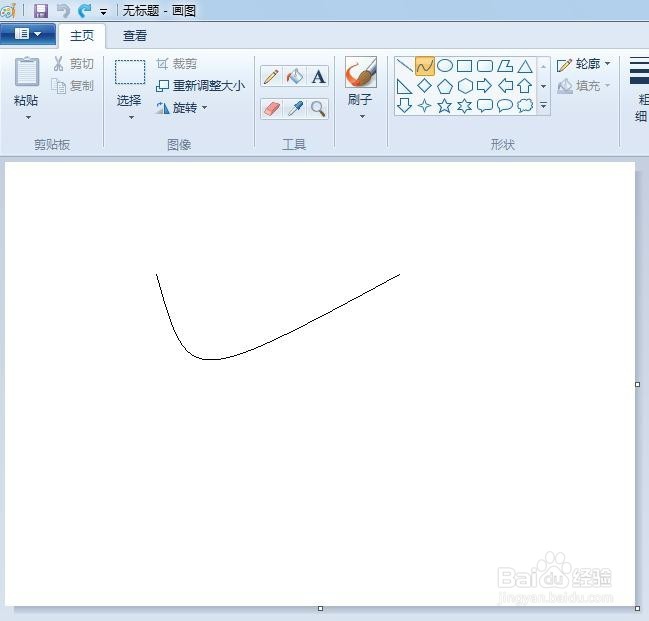Choose the Rounded rectangular callout shape
The width and height of the screenshot is (649, 621).
(485, 106)
